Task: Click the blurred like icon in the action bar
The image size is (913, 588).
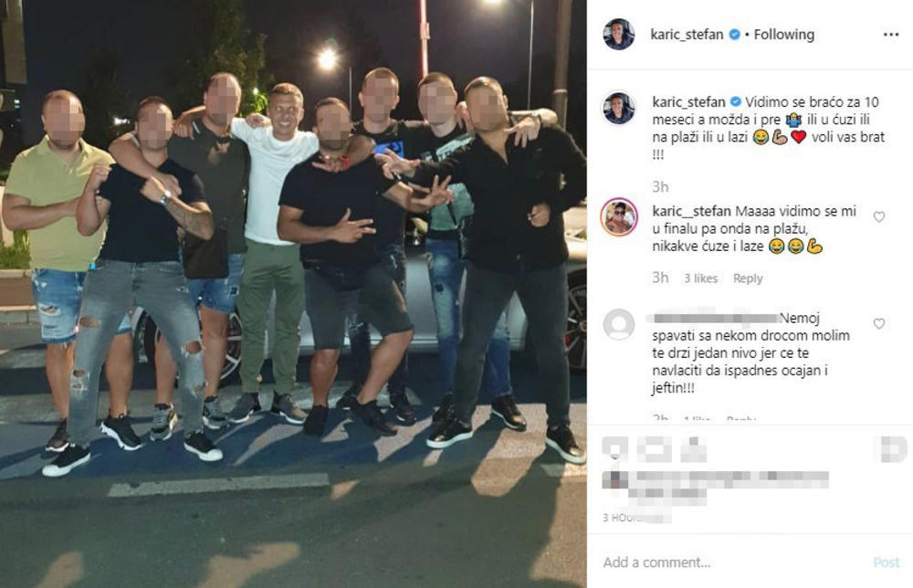Action: tap(614, 449)
